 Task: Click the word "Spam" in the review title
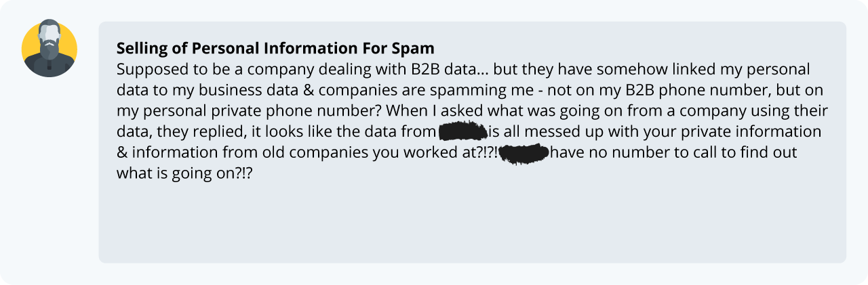(x=414, y=49)
